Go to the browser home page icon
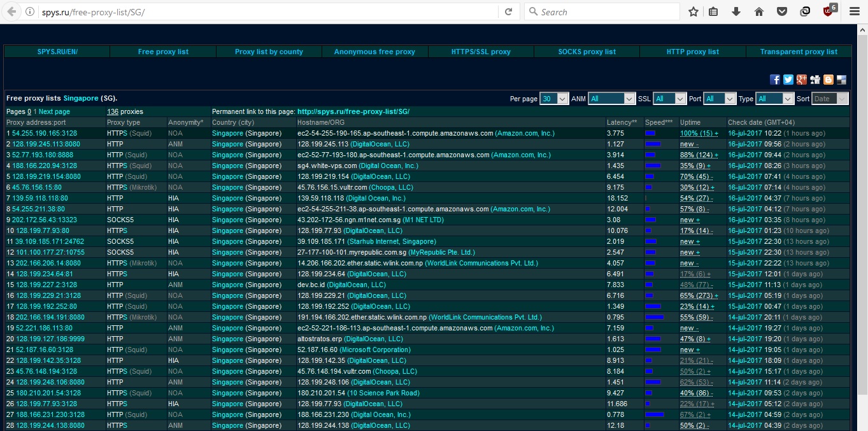868x431 pixels. click(759, 11)
